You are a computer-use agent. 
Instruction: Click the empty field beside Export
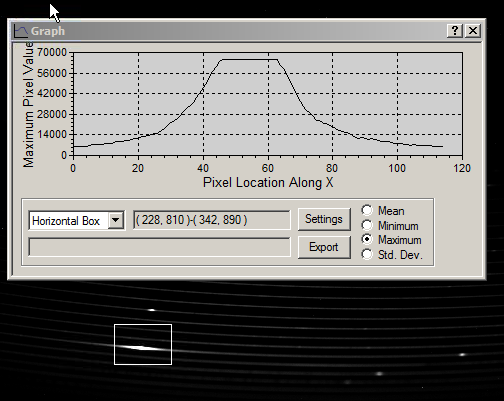tap(159, 247)
